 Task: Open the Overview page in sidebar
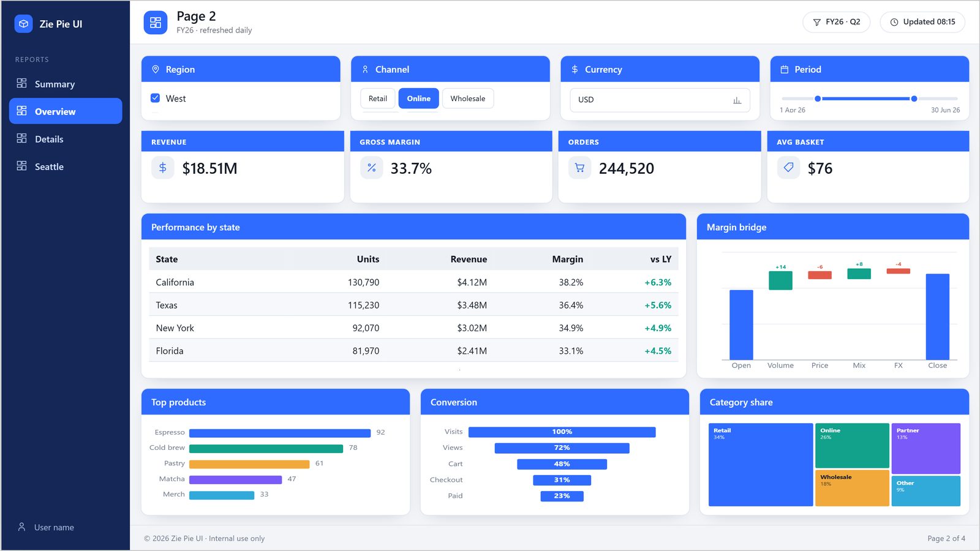click(66, 111)
